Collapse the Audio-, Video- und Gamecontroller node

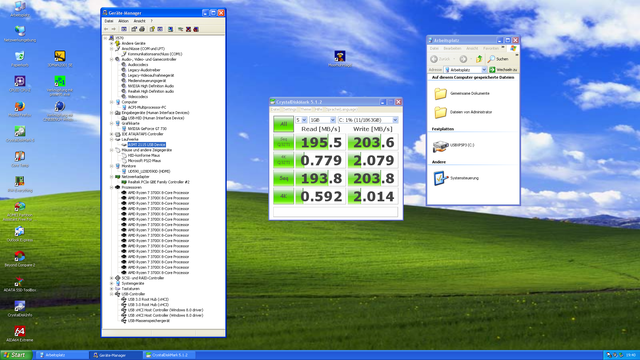(111, 59)
